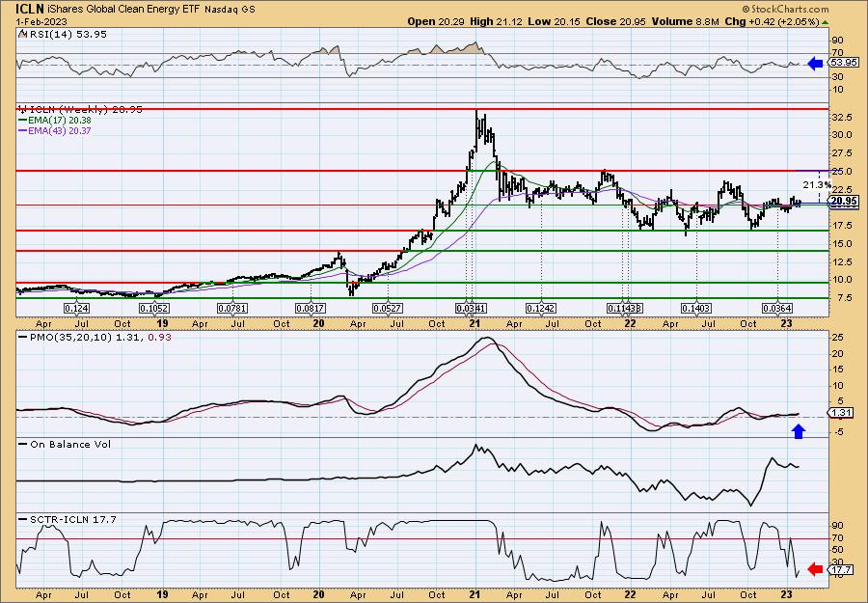Click the 0.0527 dividend marker value
The height and width of the screenshot is (603, 868).
[x=388, y=309]
